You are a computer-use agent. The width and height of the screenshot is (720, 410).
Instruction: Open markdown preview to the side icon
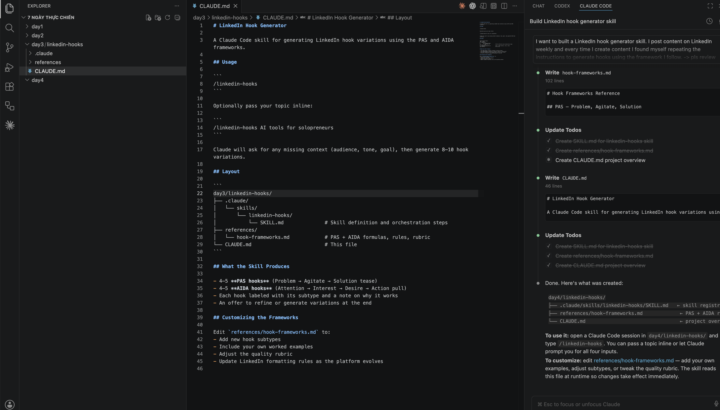(x=483, y=6)
